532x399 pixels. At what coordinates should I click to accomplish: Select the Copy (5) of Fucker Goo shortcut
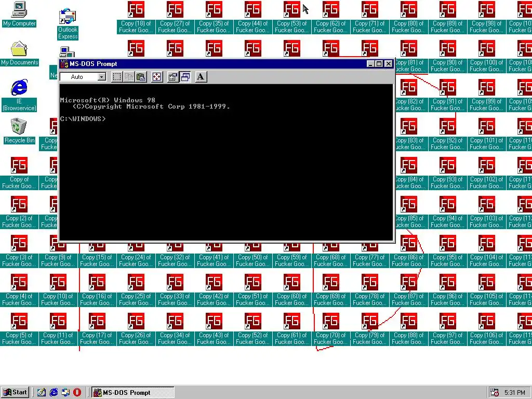coord(19,329)
